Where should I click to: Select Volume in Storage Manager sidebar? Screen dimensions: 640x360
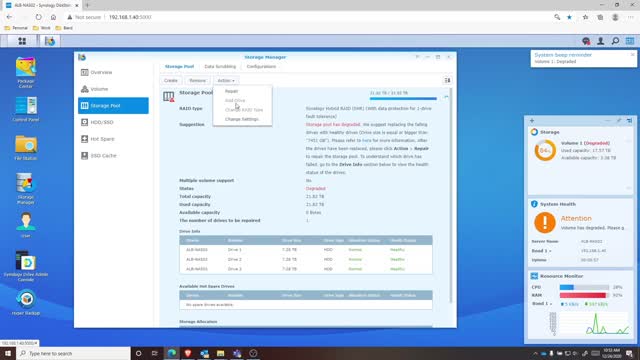click(x=113, y=89)
